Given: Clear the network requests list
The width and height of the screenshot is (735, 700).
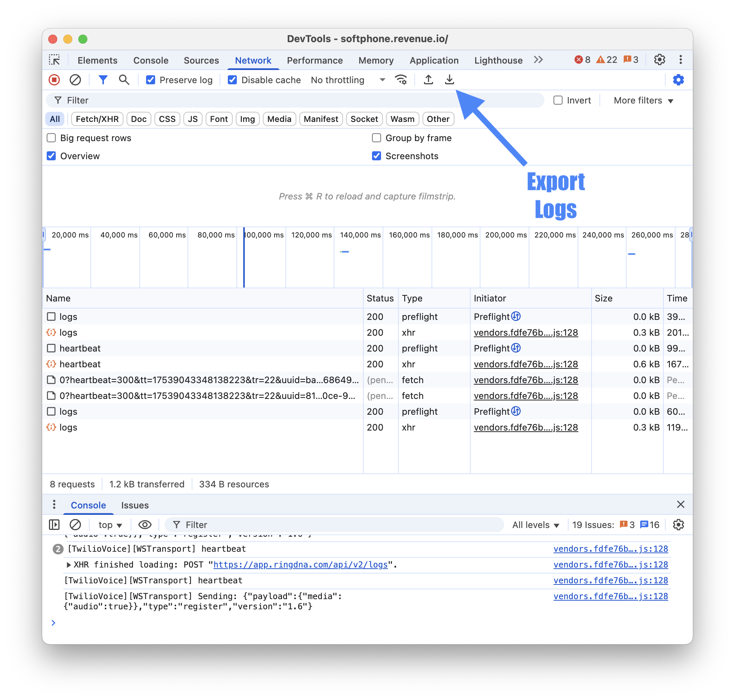Looking at the screenshot, I should [76, 80].
